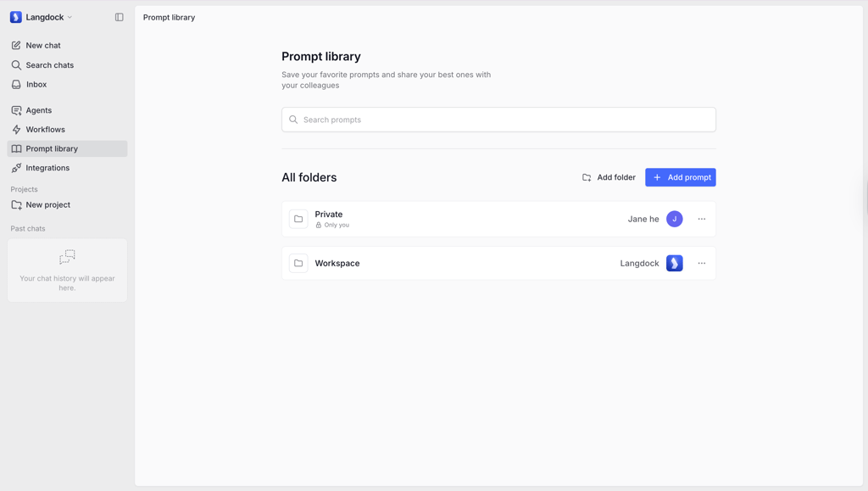868x491 pixels.
Task: Open the Workspace folder three-dot menu
Action: [701, 263]
